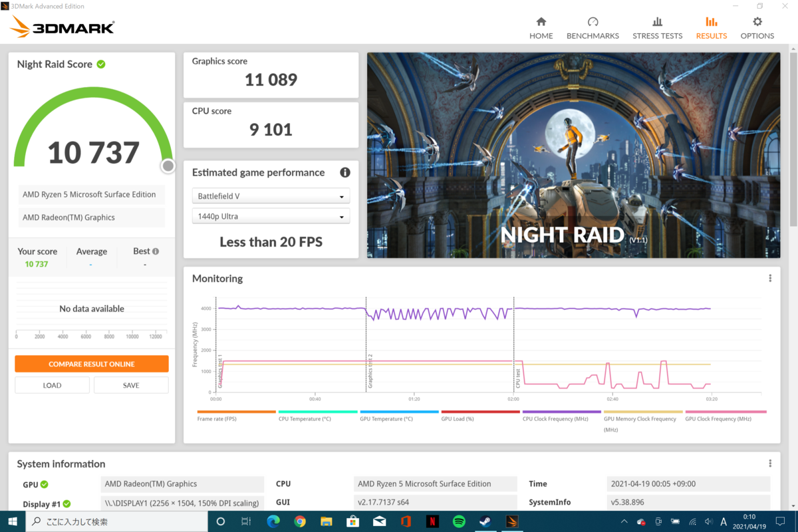Toggle the CPU Temperature legend

point(317,416)
